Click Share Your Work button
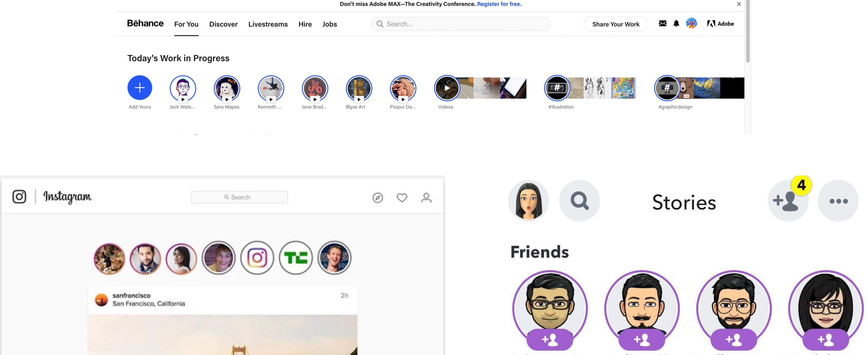This screenshot has height=355, width=868. point(616,24)
